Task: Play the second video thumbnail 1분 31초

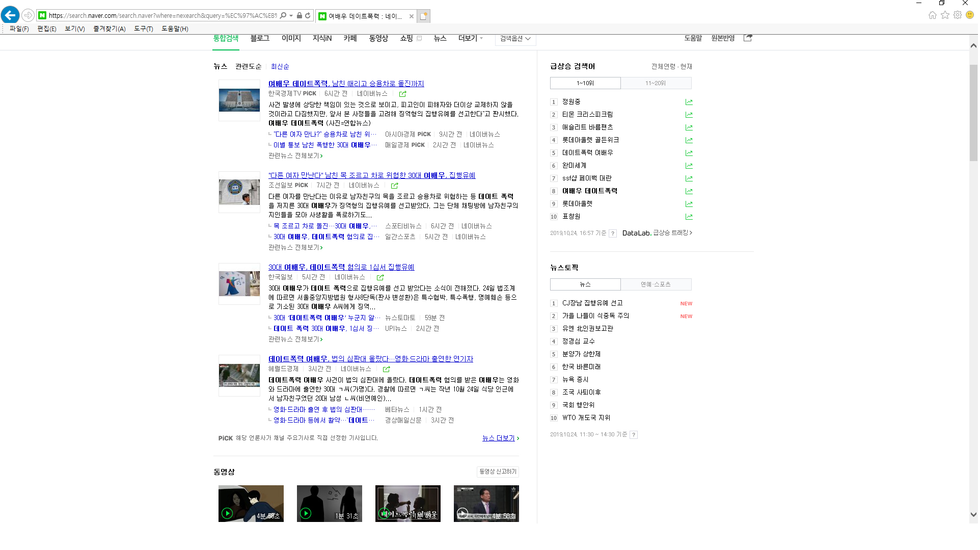Action: click(330, 504)
